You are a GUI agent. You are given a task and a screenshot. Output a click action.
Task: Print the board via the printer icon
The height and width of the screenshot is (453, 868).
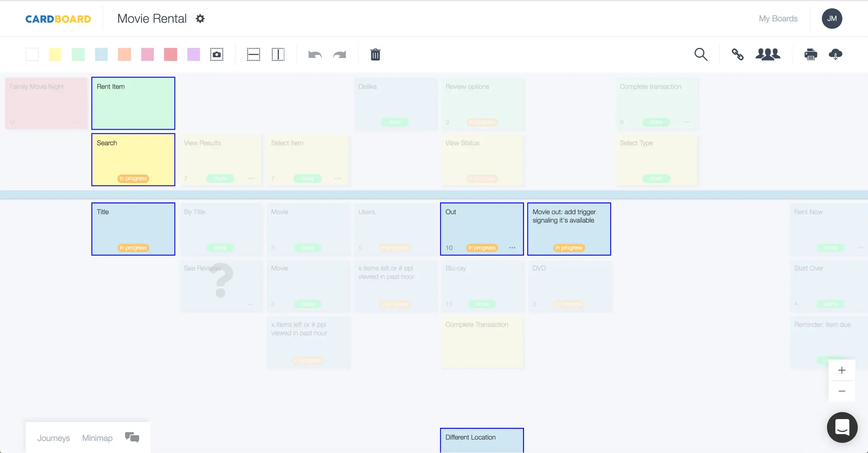(x=811, y=54)
